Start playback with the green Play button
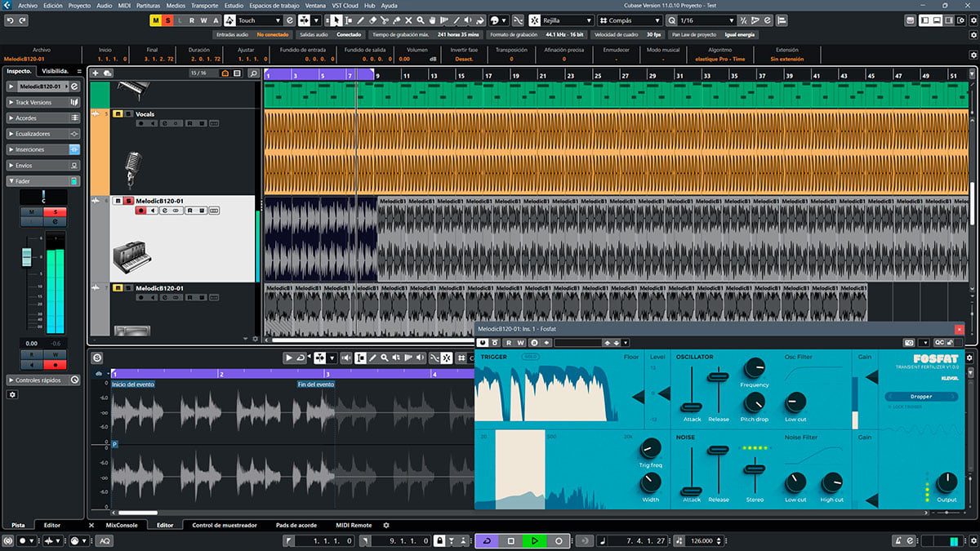The height and width of the screenshot is (551, 980). click(535, 541)
